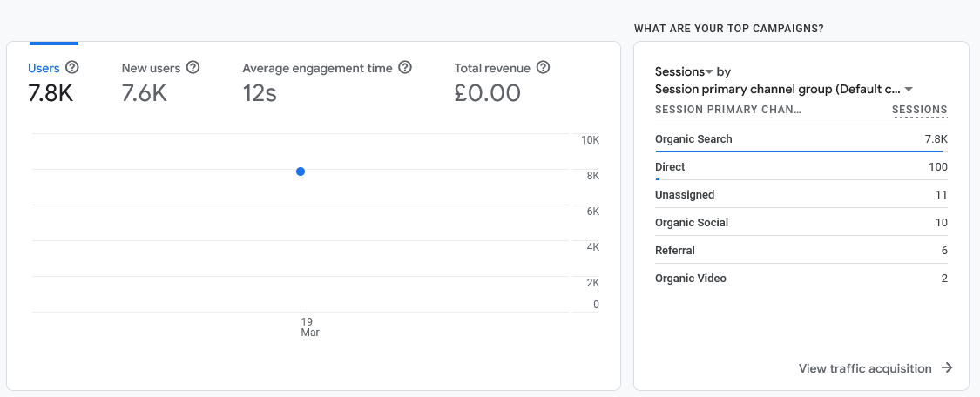
Task: Click arrow icon next to View traffic acquisition
Action: (948, 367)
